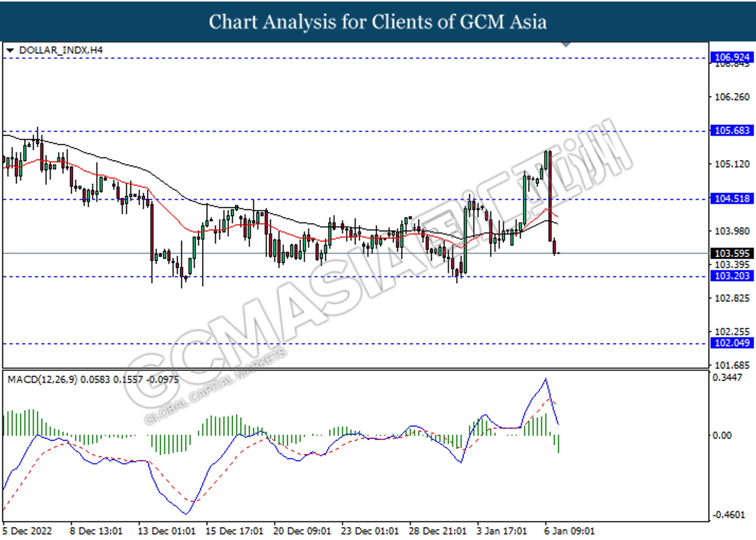Click the 103.395 axis price value
Screen dimensions: 756x540
pyautogui.click(x=732, y=265)
